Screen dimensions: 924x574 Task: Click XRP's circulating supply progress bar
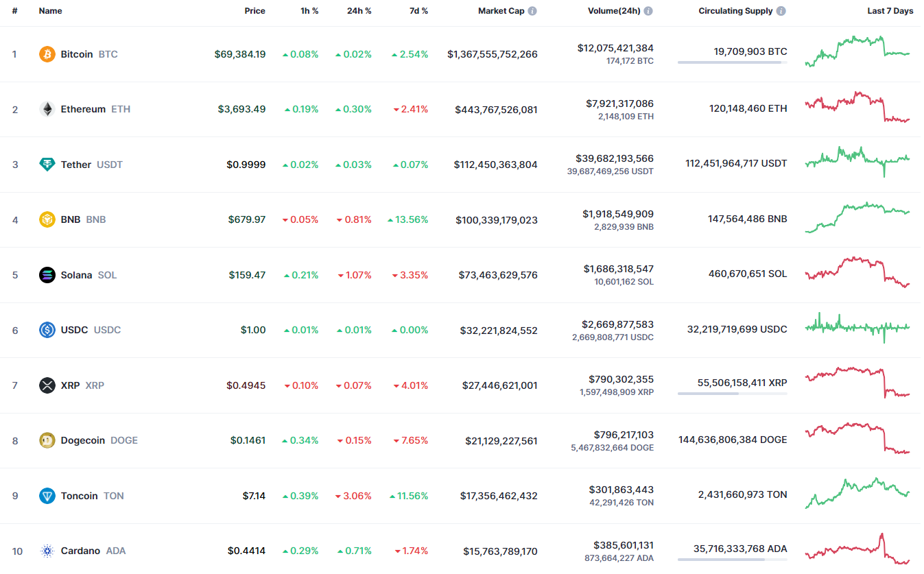[732, 394]
